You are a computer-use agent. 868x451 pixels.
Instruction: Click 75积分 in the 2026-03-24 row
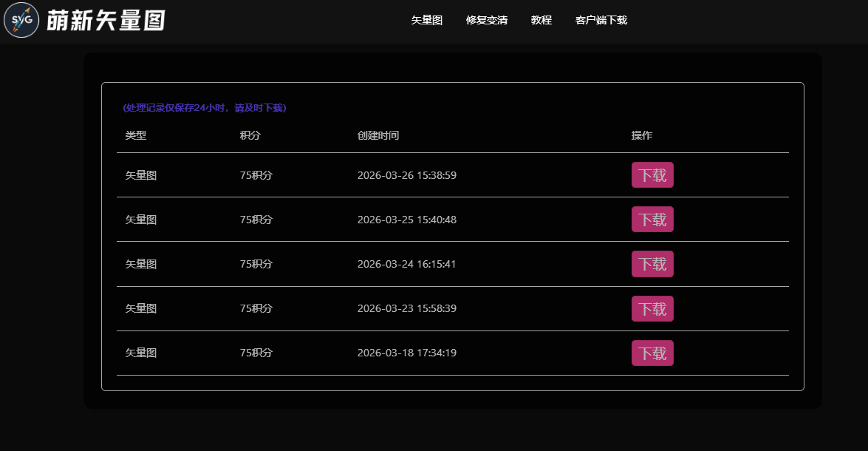pyautogui.click(x=256, y=265)
